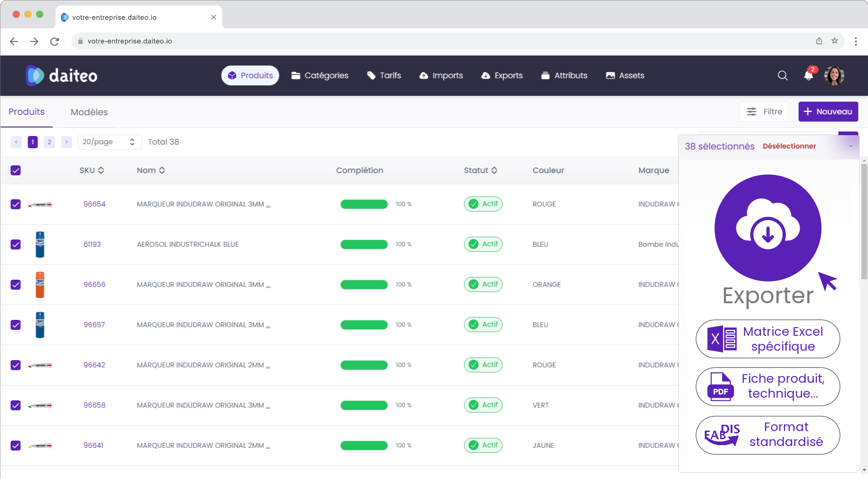Click Désélectionner to clear selection

[789, 146]
